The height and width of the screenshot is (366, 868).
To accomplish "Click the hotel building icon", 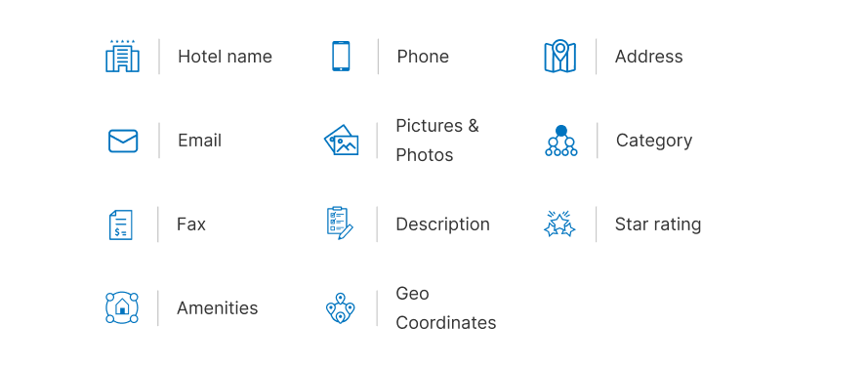I will [122, 56].
